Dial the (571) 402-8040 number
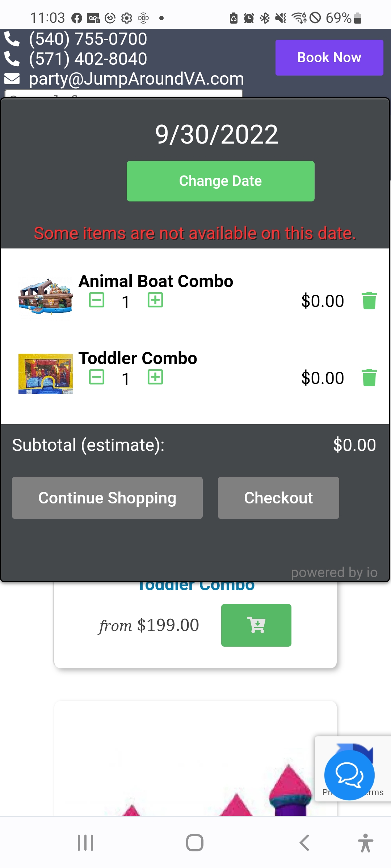The image size is (391, 868). coord(88,59)
